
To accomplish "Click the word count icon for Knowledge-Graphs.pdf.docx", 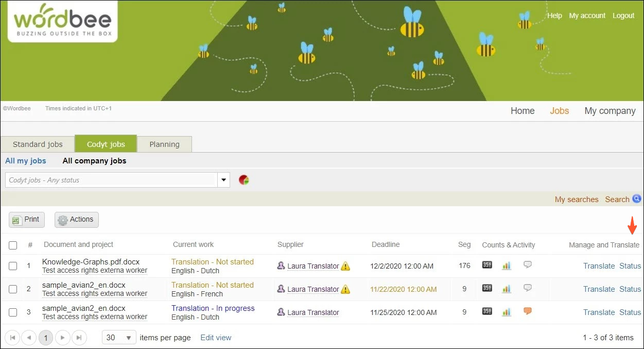I will click(487, 265).
